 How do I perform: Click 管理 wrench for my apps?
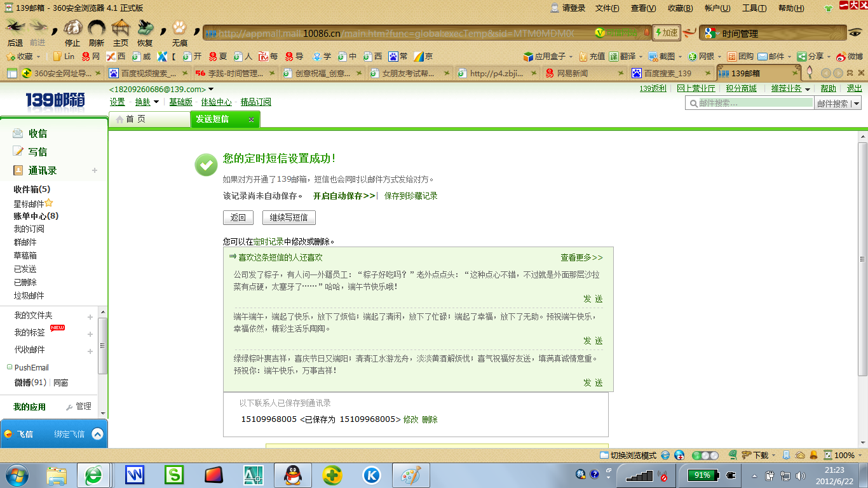coord(79,407)
